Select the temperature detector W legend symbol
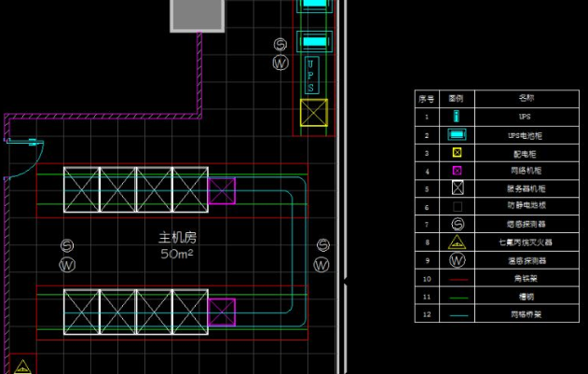588x374 pixels. click(x=458, y=260)
